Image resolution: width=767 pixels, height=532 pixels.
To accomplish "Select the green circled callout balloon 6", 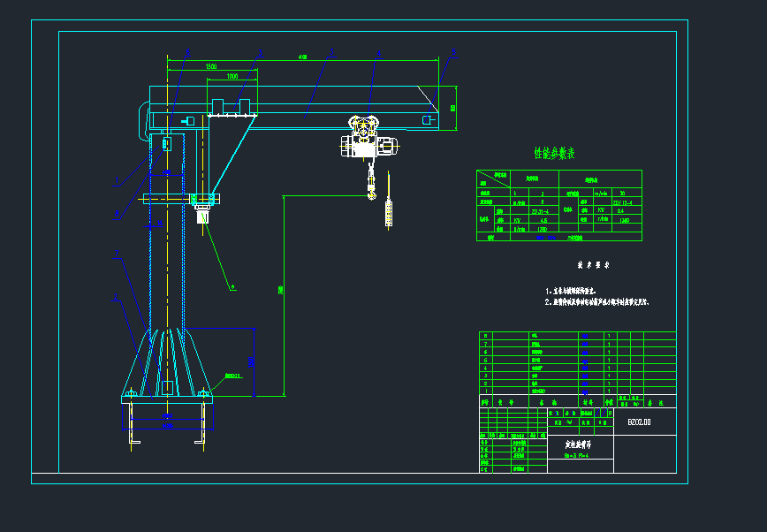I will click(232, 286).
